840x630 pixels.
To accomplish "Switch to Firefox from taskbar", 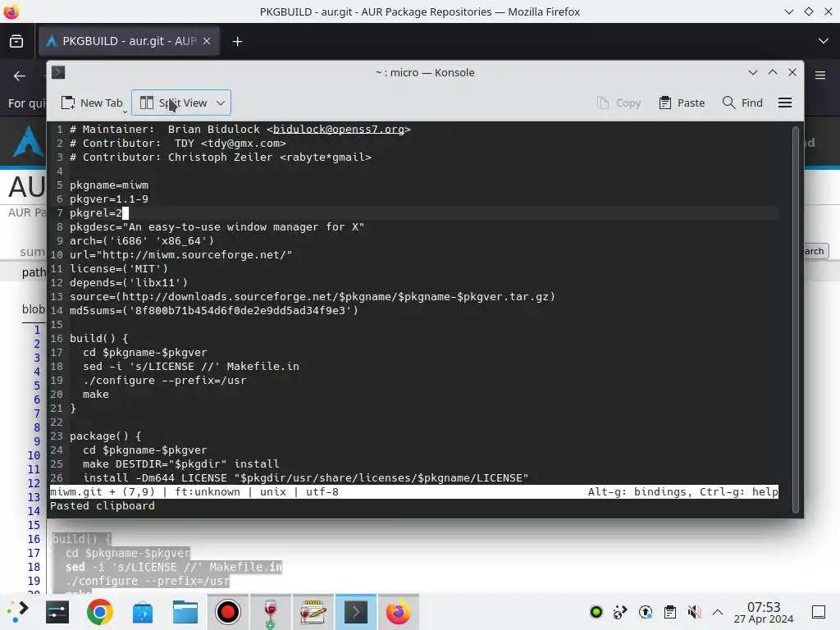I will pyautogui.click(x=398, y=612).
